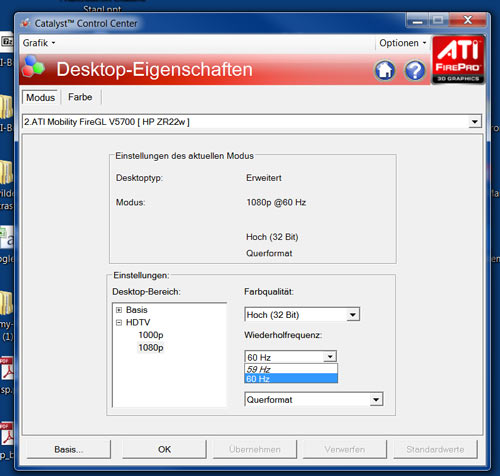Image resolution: width=500 pixels, height=476 pixels.
Task: Open the Optionen menu
Action: pos(403,43)
